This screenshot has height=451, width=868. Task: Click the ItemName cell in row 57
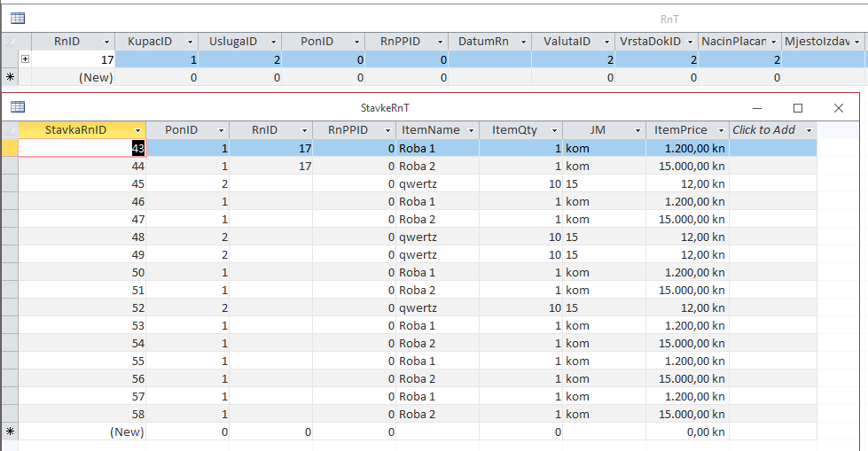[437, 396]
